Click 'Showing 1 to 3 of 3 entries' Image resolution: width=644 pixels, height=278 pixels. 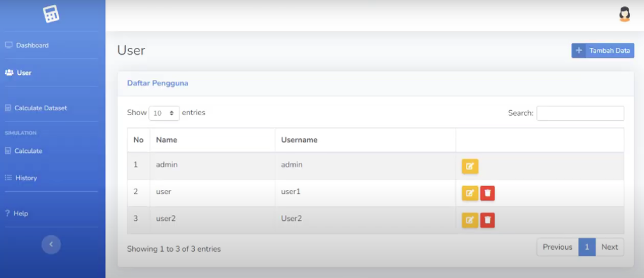174,249
